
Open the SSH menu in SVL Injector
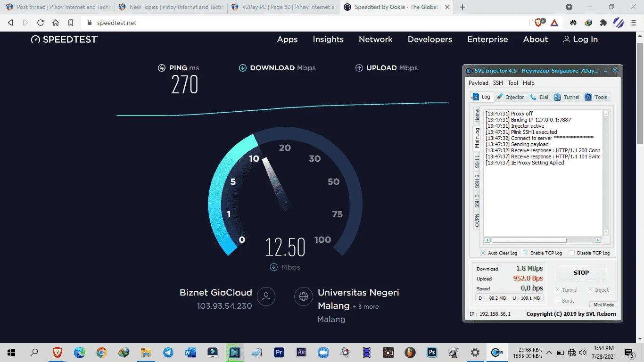pos(498,83)
